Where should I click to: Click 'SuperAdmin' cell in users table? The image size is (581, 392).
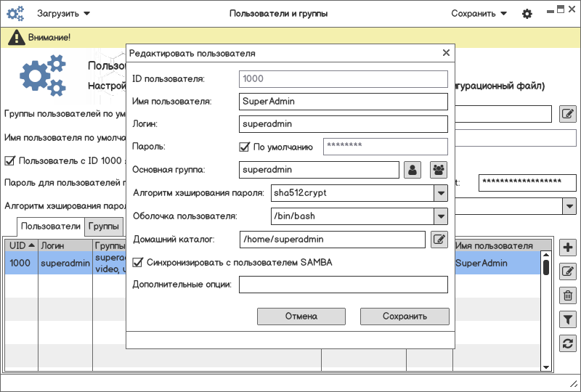tap(497, 263)
